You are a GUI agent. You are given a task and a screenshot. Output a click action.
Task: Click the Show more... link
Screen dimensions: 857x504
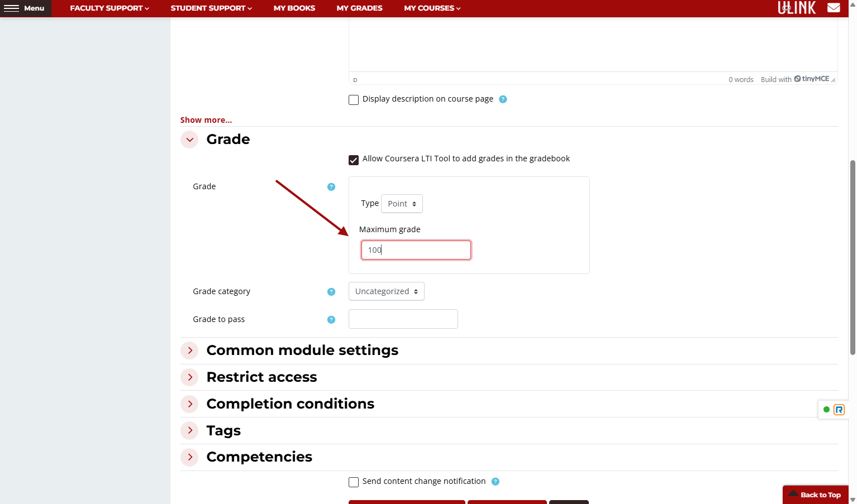pyautogui.click(x=206, y=120)
